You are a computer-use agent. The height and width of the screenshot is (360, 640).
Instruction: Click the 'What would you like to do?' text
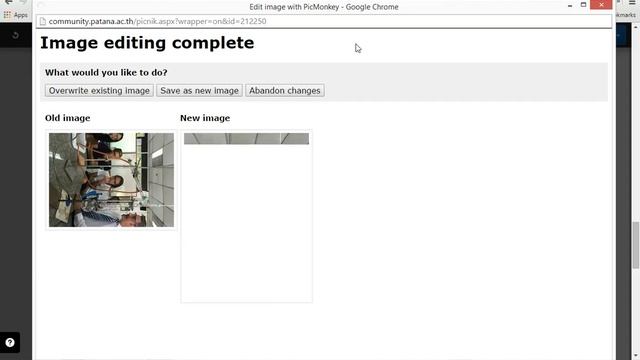coord(106,73)
